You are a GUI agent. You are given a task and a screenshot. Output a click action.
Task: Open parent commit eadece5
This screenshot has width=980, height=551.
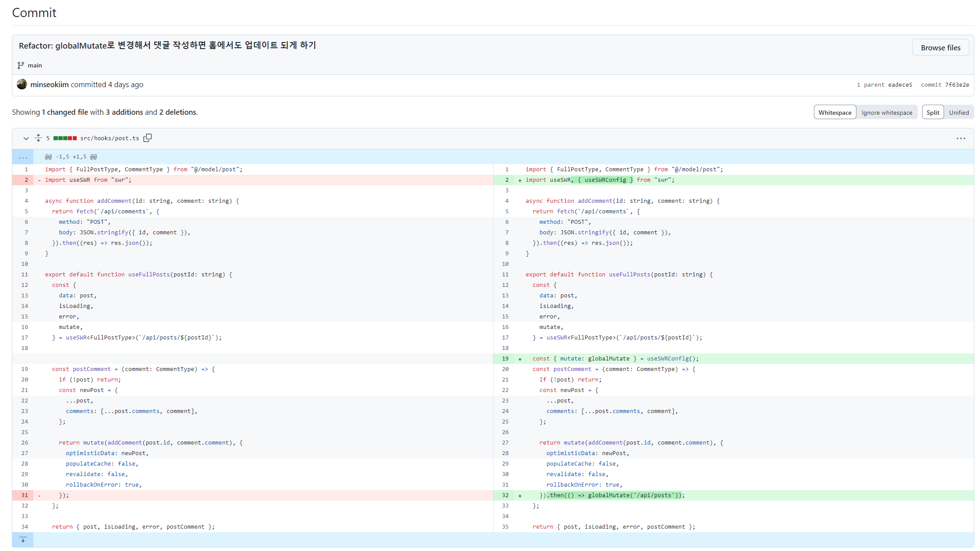900,85
